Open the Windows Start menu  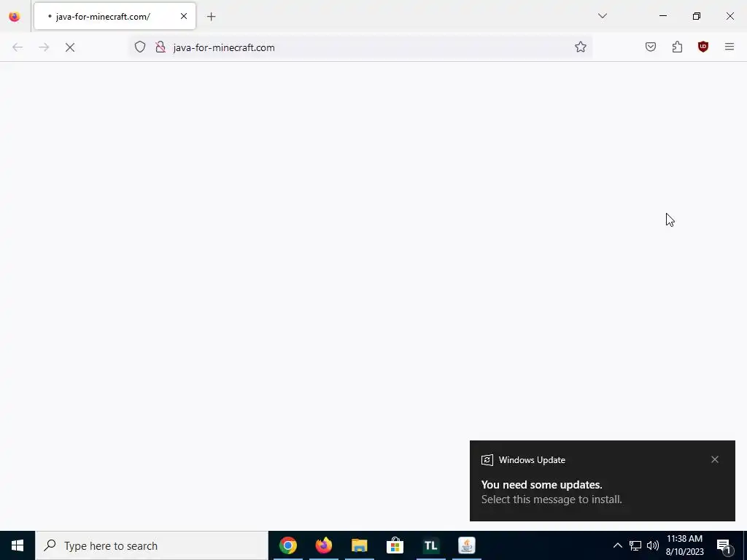pyautogui.click(x=18, y=545)
